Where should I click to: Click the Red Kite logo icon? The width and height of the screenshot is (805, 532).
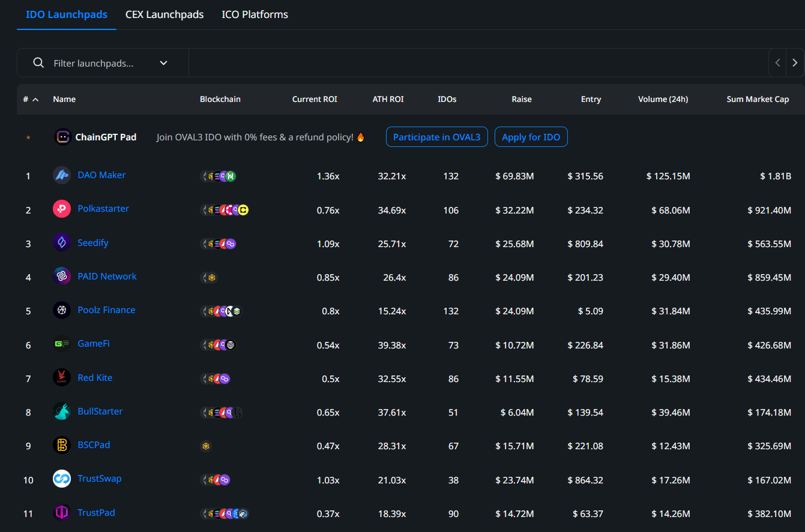(x=62, y=377)
